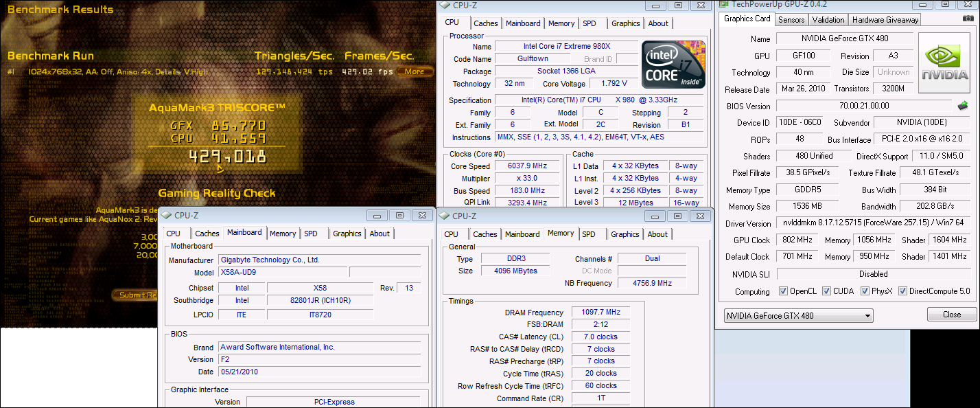Click the GPU-Z screenshot camera icon
The width and height of the screenshot is (980, 408).
pyautogui.click(x=968, y=19)
